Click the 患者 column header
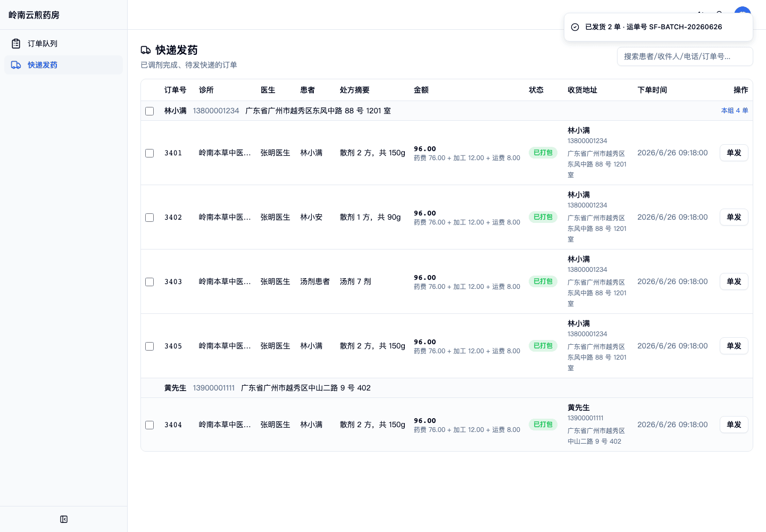 coord(307,90)
